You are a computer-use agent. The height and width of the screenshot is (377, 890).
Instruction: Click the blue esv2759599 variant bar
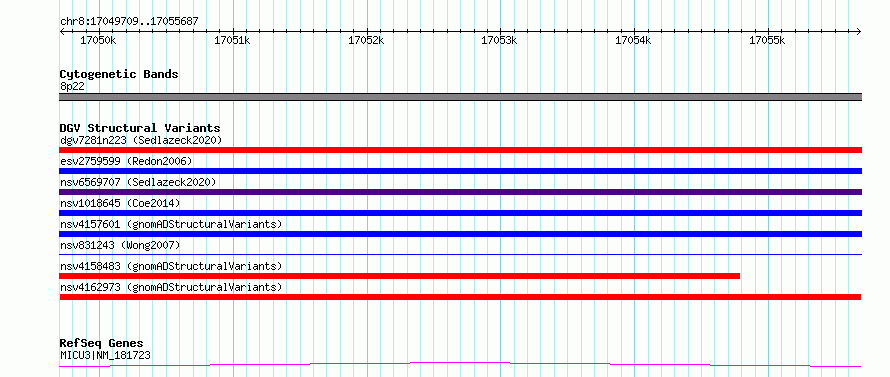pos(460,171)
